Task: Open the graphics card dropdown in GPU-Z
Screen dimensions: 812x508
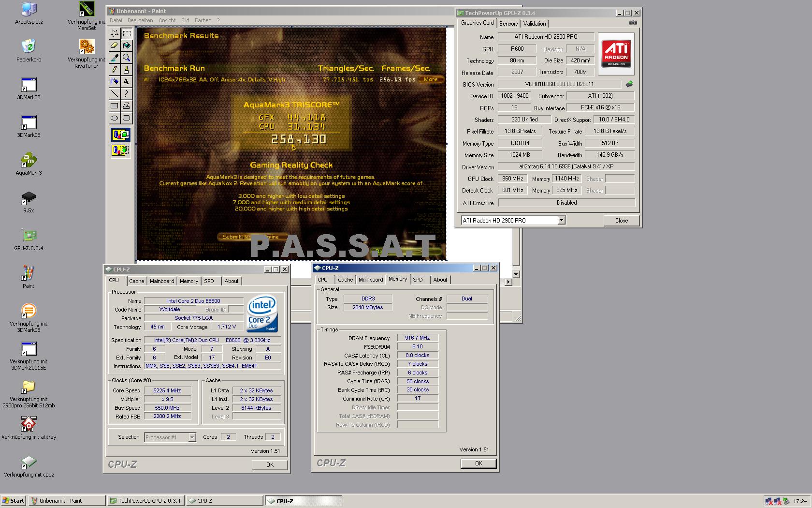Action: [x=561, y=221]
